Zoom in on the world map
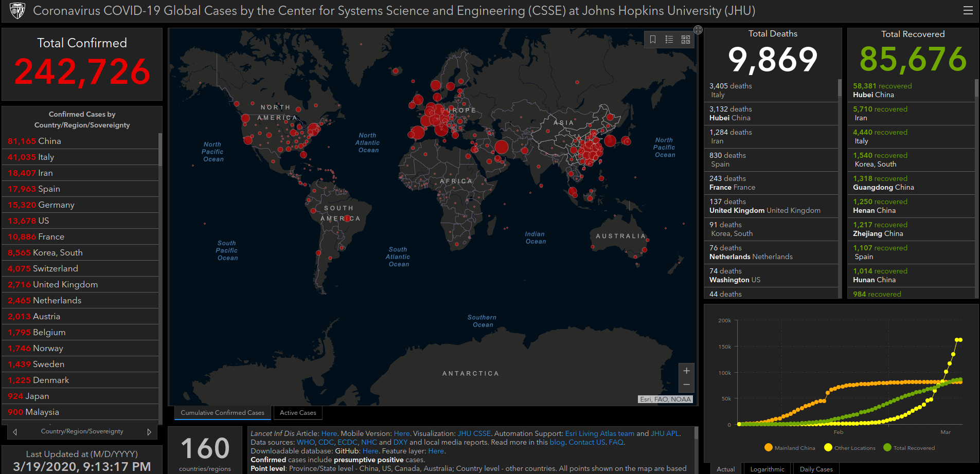This screenshot has width=980, height=474. (x=686, y=371)
